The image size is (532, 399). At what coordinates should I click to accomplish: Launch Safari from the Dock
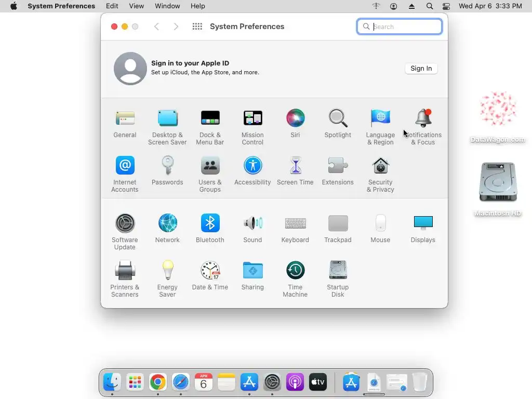[180, 382]
